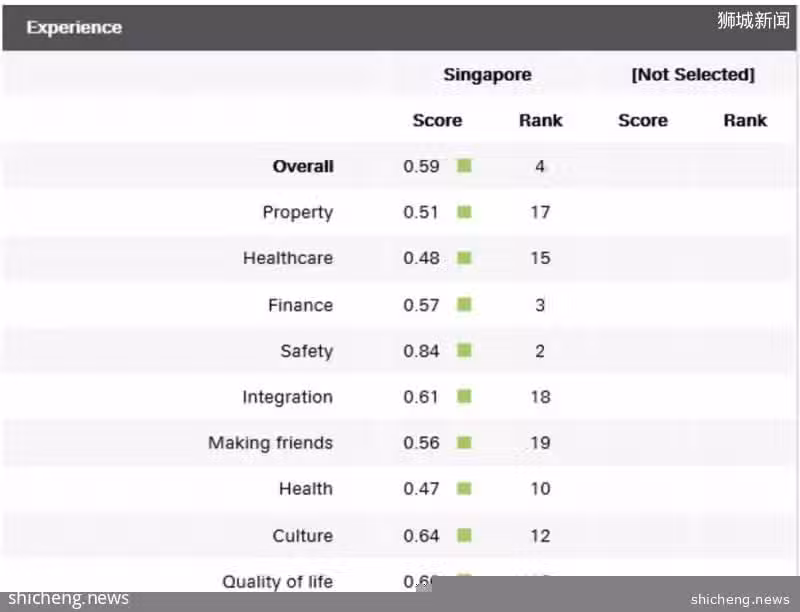The height and width of the screenshot is (612, 800).
Task: Click the green swatch in Culture row
Action: (464, 535)
